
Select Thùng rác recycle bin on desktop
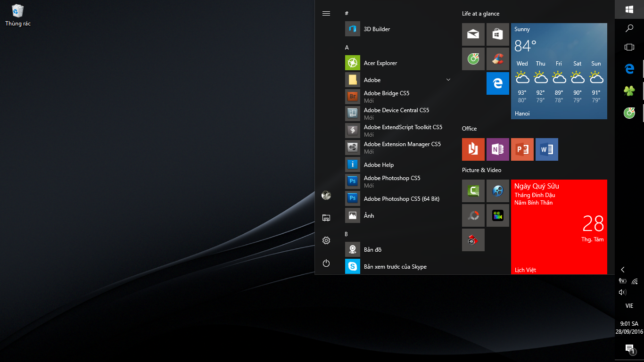[x=18, y=15]
